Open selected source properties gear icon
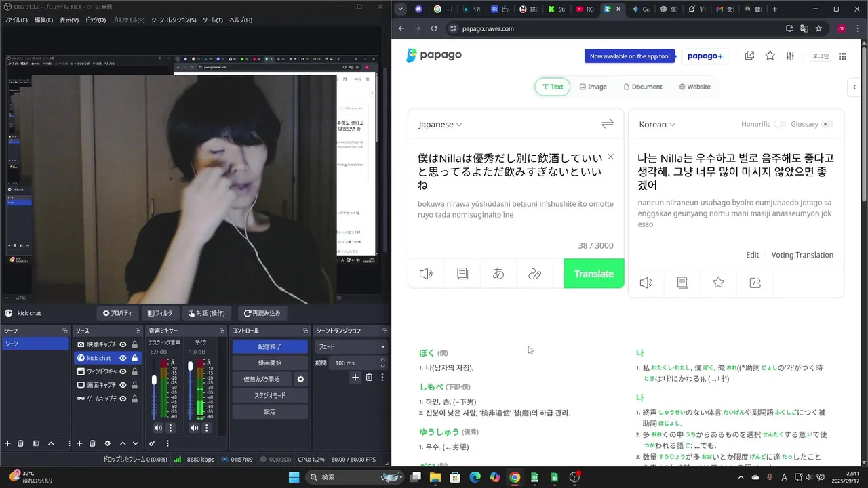Viewport: 868px width, 488px height. pos(107,443)
